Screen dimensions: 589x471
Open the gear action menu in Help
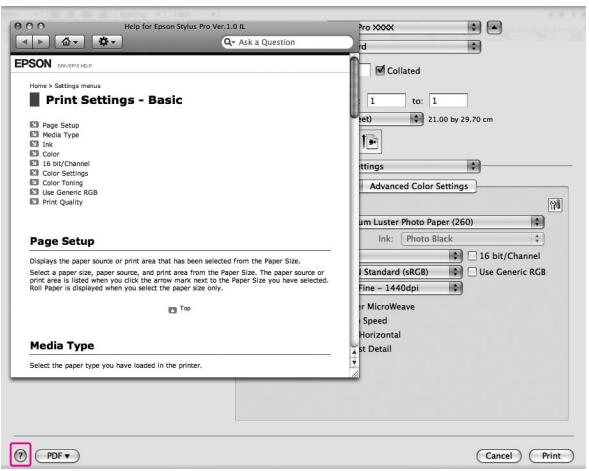click(x=107, y=42)
